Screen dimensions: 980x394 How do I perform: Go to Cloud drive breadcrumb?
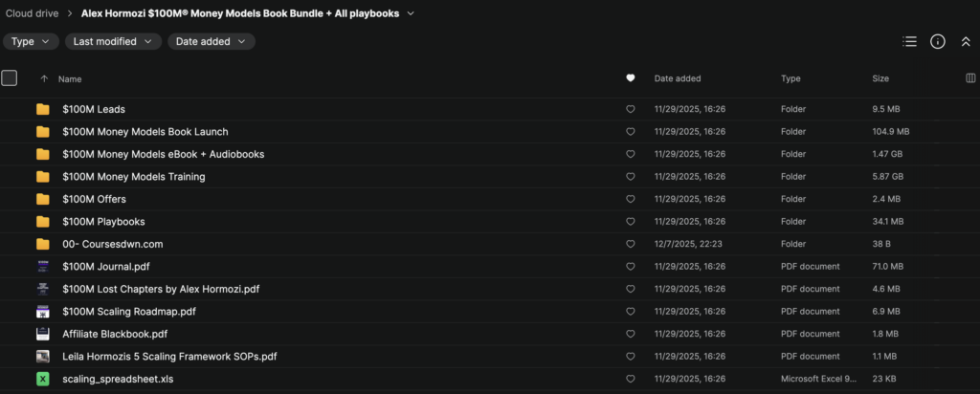click(x=33, y=13)
